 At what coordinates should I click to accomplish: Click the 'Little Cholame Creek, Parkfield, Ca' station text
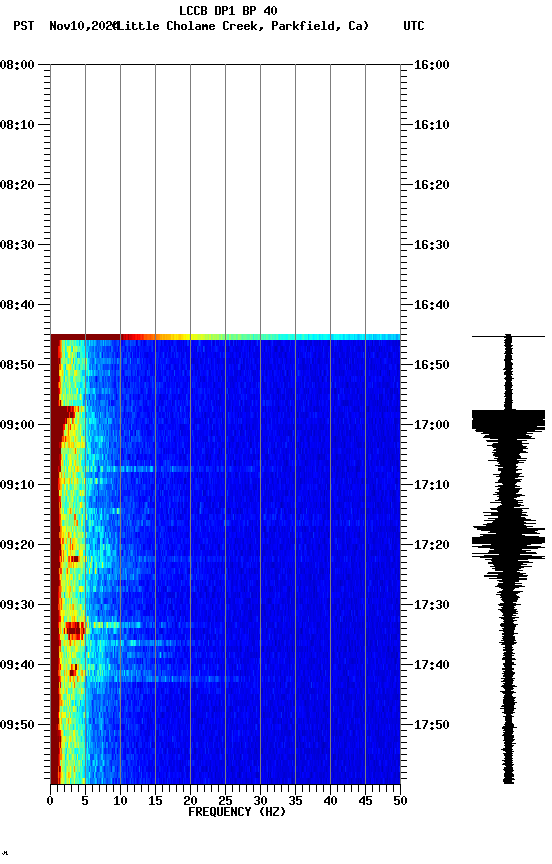(x=243, y=26)
